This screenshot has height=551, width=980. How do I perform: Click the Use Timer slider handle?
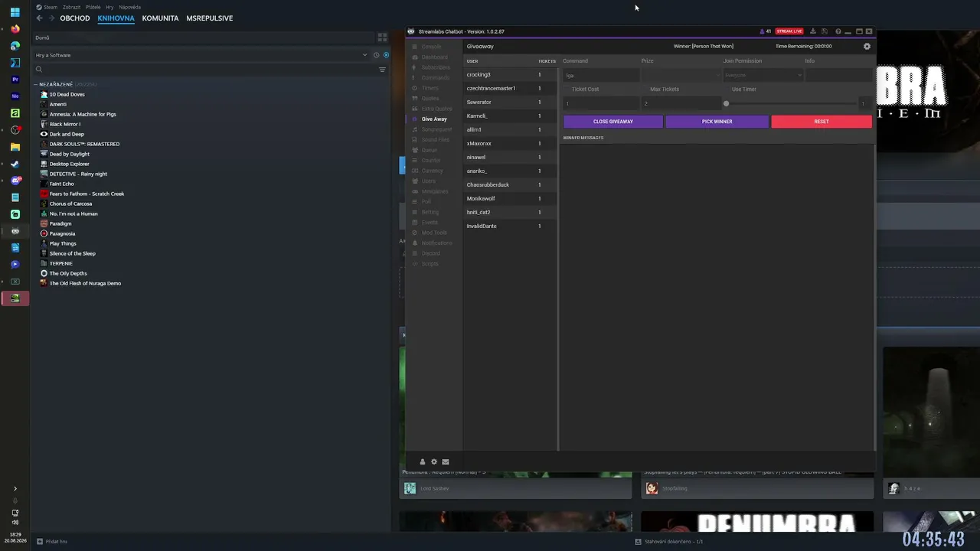[x=726, y=103]
